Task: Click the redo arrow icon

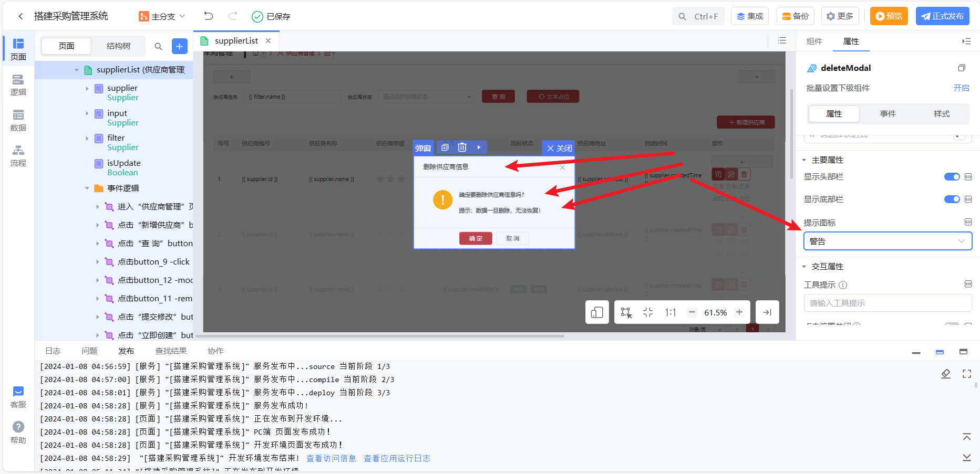Action: coord(233,16)
